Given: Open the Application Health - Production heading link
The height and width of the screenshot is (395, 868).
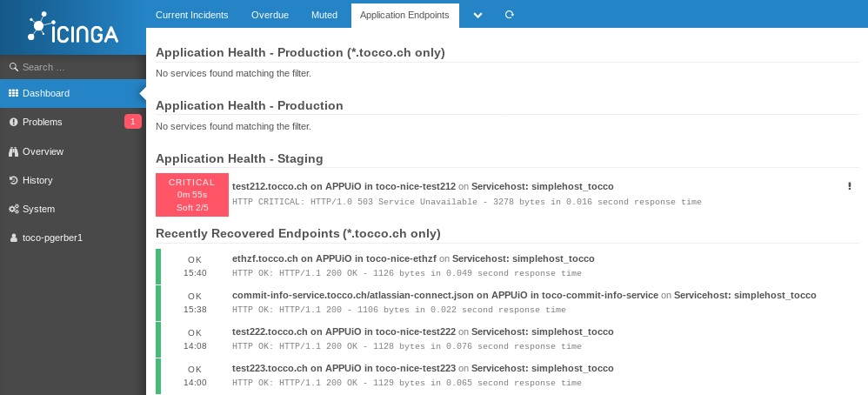Looking at the screenshot, I should click(x=250, y=105).
